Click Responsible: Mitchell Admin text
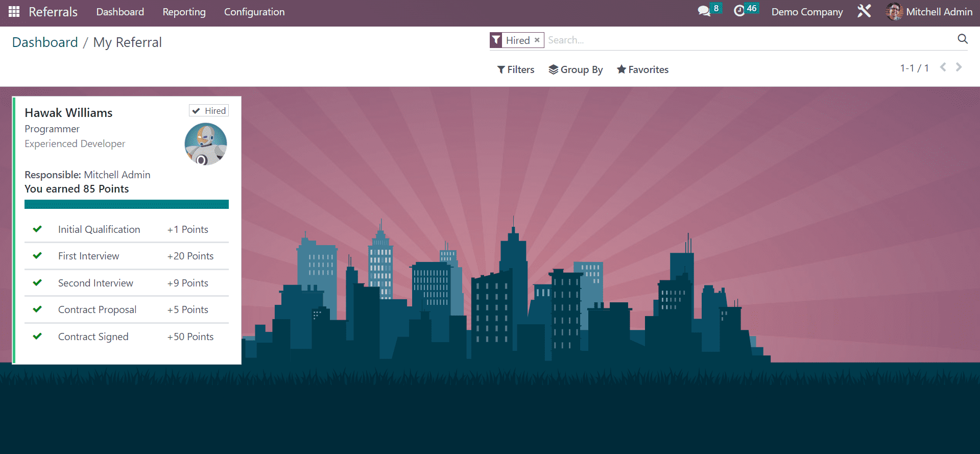 pos(87,175)
